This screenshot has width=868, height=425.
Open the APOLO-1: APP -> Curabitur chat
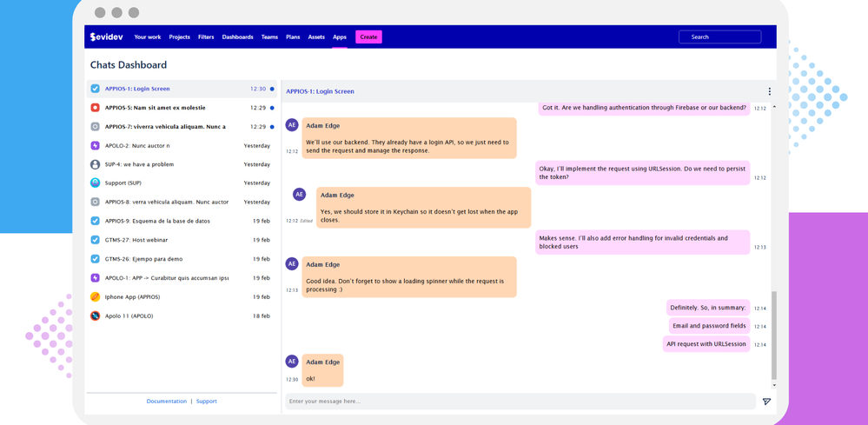(x=182, y=278)
